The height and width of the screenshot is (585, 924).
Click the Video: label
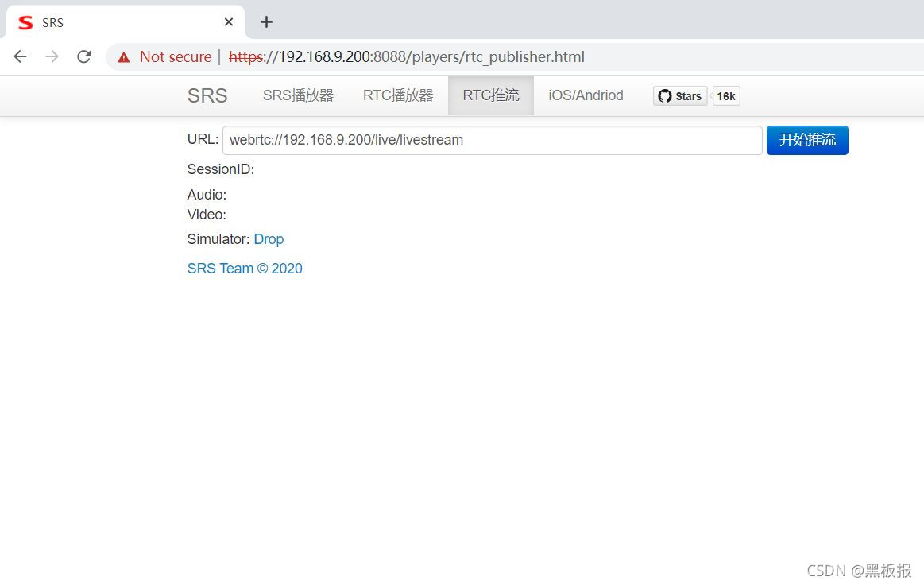207,215
